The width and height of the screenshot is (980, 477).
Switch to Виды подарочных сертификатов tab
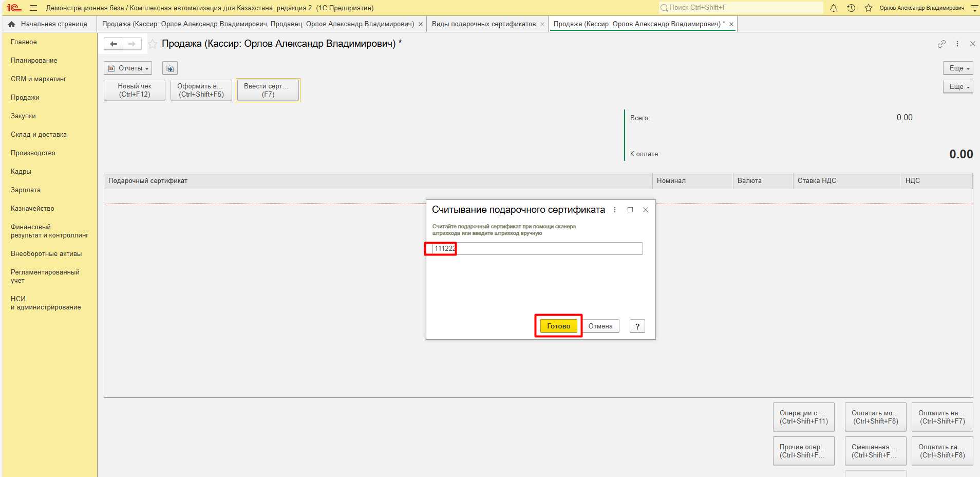(x=483, y=24)
